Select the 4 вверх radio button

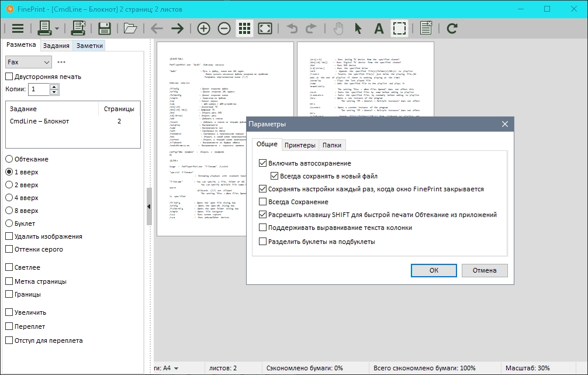9,198
